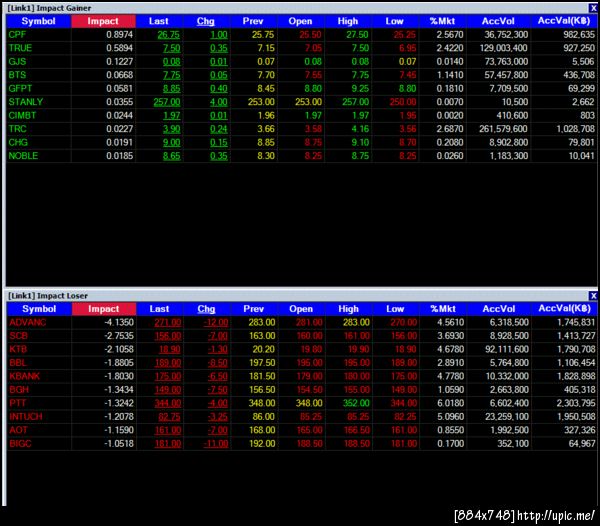Click KBANK AccVal 1,828,898

coord(576,376)
